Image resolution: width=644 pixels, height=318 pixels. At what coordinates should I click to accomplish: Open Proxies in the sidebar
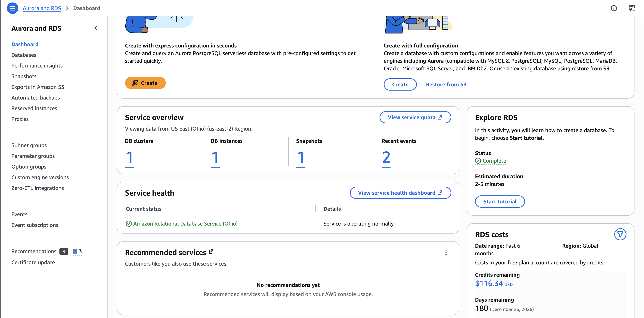tap(20, 119)
